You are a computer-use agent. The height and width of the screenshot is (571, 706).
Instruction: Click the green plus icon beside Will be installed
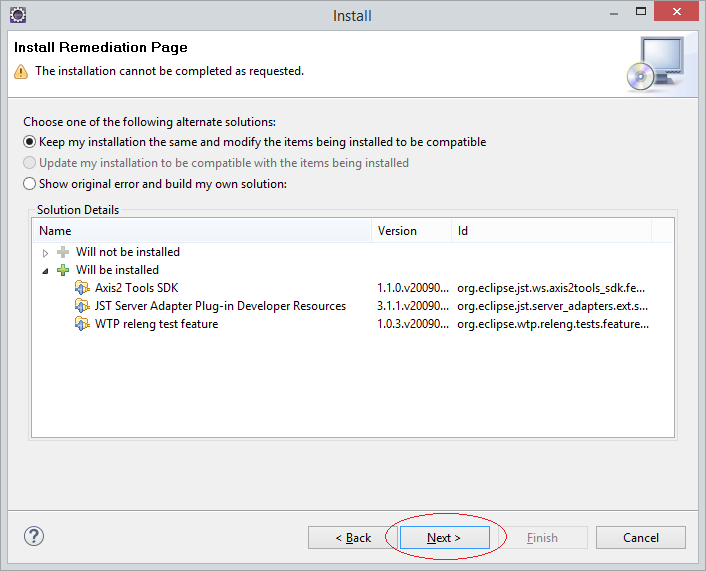[x=63, y=270]
